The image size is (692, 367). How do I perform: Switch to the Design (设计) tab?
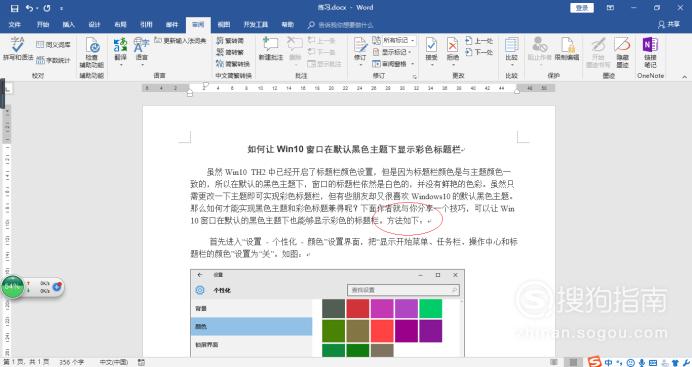pos(94,25)
